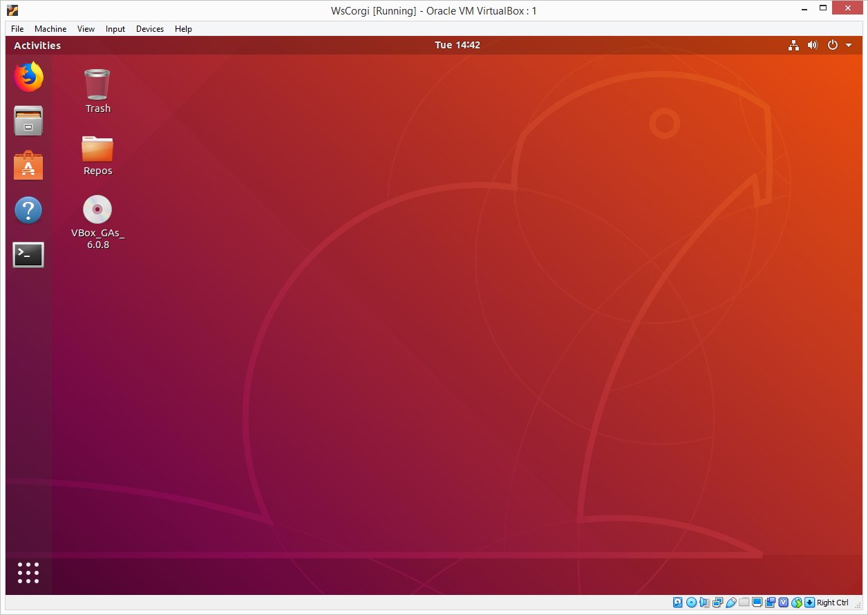Click the hard disk status icon in VirtualBox statusbar
Screen dimensions: 868x615
(677, 602)
